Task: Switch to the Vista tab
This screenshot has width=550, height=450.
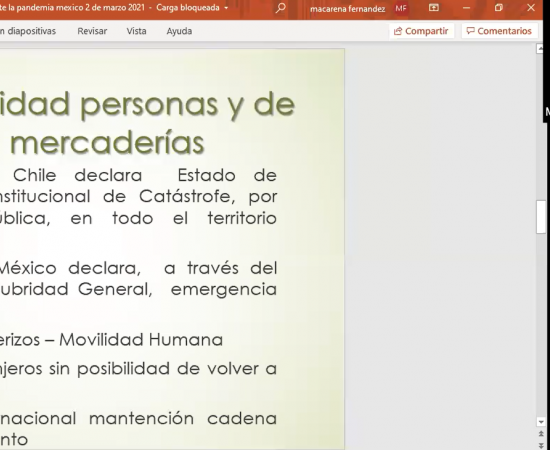Action: click(136, 31)
